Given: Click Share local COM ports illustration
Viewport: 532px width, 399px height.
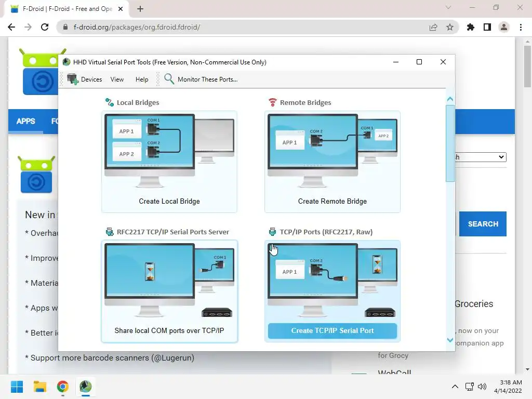Looking at the screenshot, I should (169, 280).
